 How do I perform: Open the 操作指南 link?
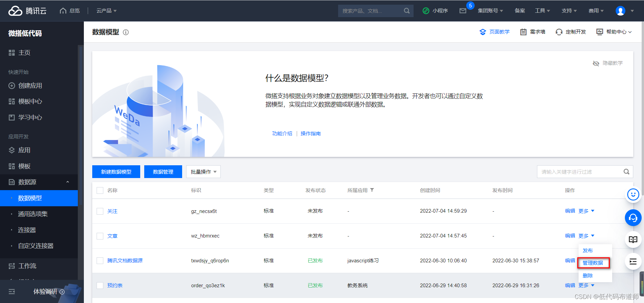311,134
